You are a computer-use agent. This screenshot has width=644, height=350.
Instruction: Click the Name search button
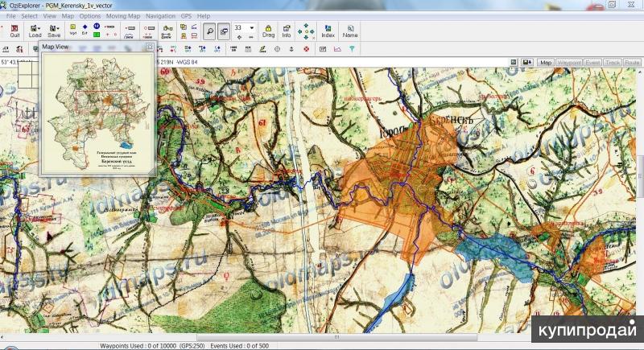point(350,31)
